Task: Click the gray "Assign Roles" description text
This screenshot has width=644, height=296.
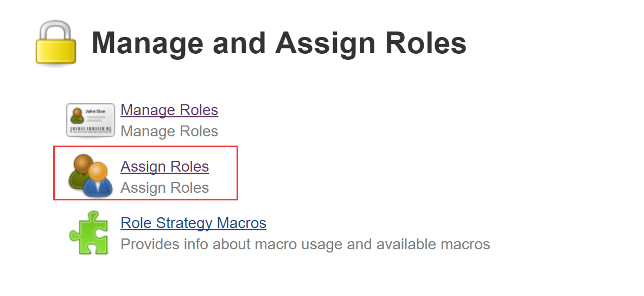Action: click(x=164, y=188)
